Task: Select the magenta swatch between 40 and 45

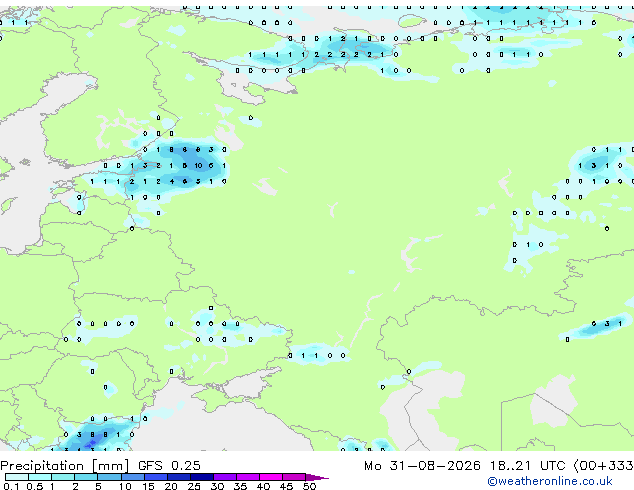Action: pyautogui.click(x=271, y=477)
